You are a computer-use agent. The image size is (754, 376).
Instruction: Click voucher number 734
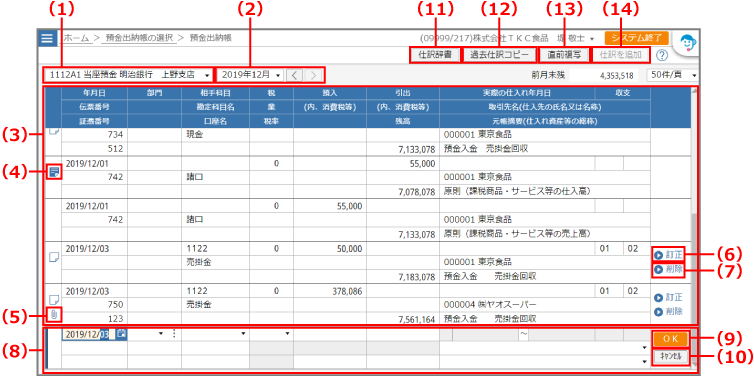point(115,135)
